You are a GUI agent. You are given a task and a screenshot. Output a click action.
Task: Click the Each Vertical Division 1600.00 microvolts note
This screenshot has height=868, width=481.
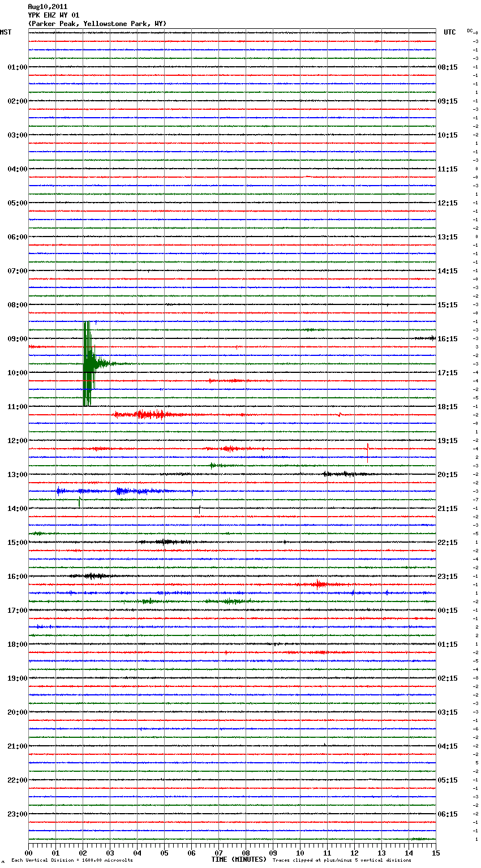click(72, 861)
